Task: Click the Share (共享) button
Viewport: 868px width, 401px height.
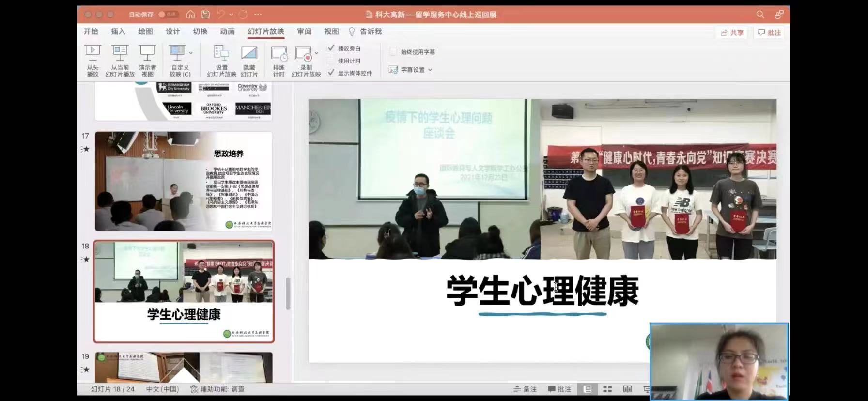Action: pyautogui.click(x=732, y=32)
